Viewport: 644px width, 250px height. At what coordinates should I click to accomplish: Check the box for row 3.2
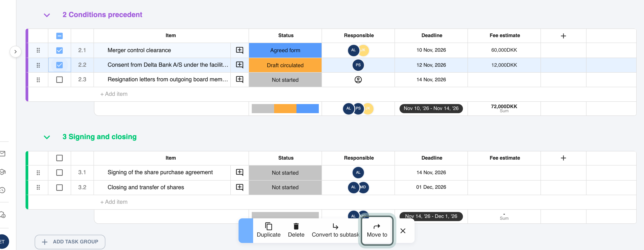pyautogui.click(x=60, y=187)
